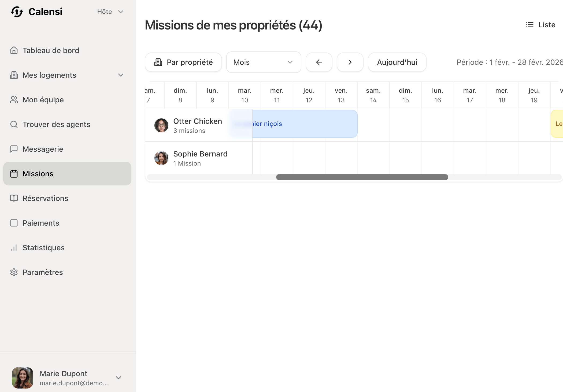Image resolution: width=563 pixels, height=392 pixels.
Task: Click the Réservations book icon
Action: click(14, 198)
